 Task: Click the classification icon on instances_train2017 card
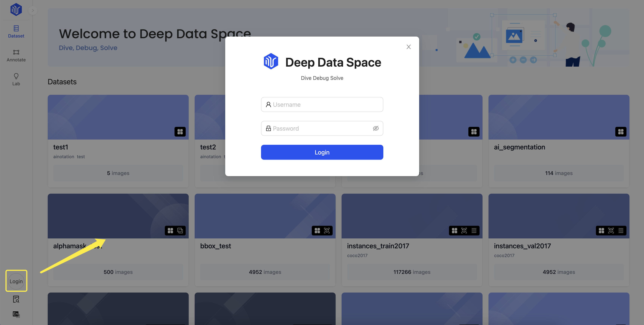(455, 230)
